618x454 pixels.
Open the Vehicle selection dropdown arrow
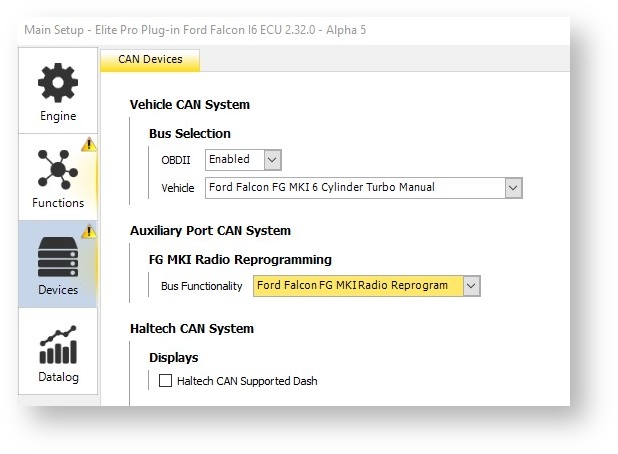click(x=513, y=188)
